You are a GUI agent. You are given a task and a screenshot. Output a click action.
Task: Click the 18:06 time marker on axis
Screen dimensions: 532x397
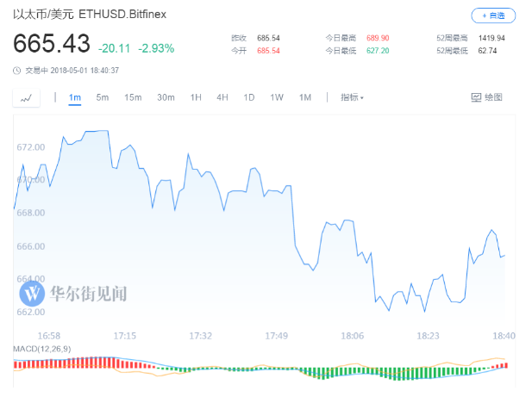pos(352,336)
